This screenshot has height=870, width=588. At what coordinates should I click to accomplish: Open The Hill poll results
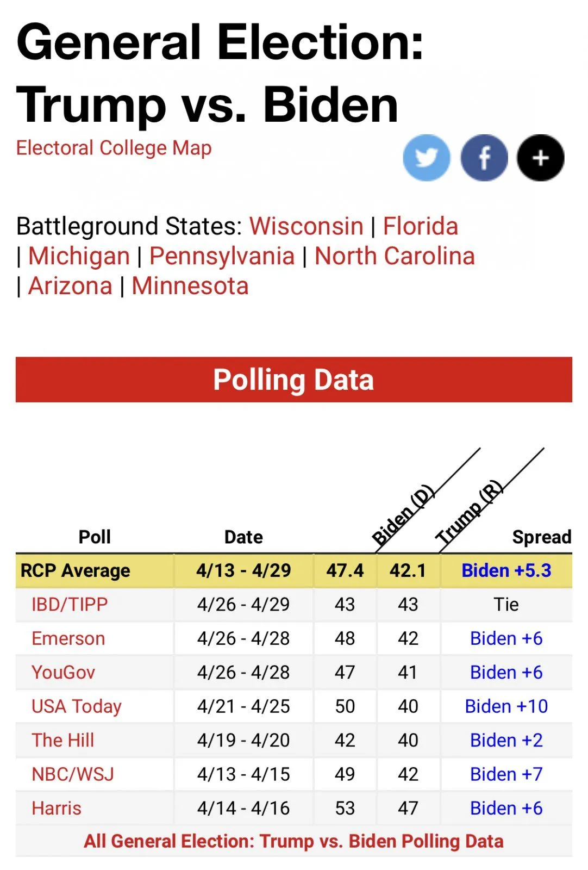[x=62, y=740]
